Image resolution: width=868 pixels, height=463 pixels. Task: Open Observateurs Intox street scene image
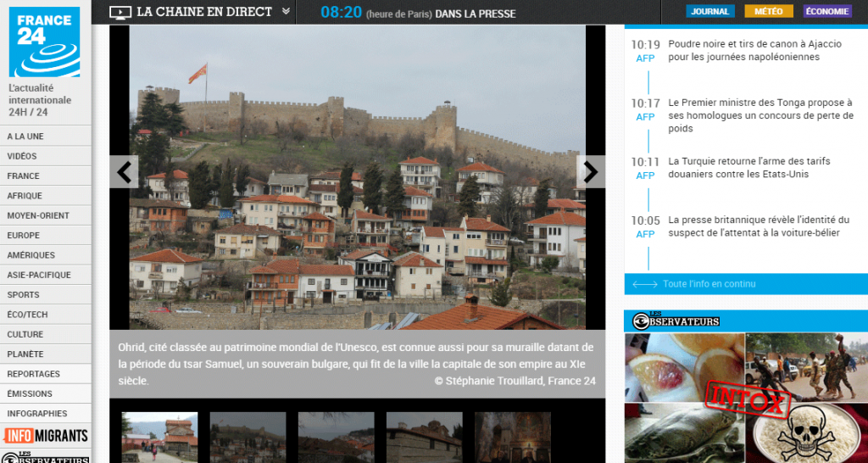pos(807,367)
